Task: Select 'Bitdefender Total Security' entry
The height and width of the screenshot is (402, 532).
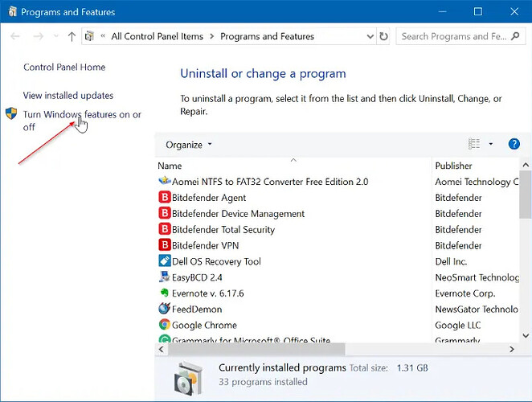Action: pyautogui.click(x=223, y=229)
